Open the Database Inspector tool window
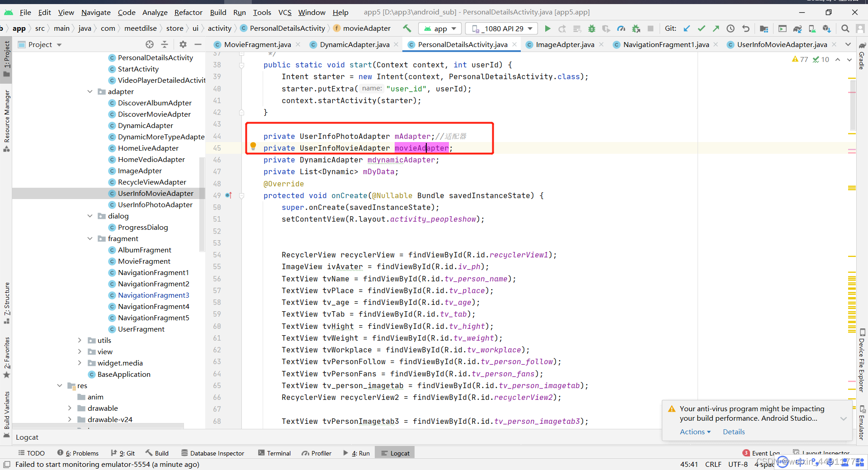 [212, 453]
